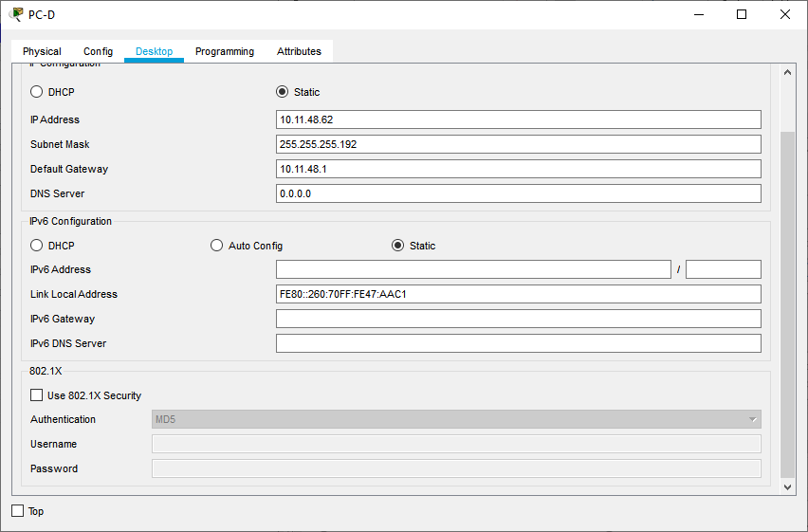
Task: Click the IPv6 DNS Server field
Action: click(x=519, y=344)
